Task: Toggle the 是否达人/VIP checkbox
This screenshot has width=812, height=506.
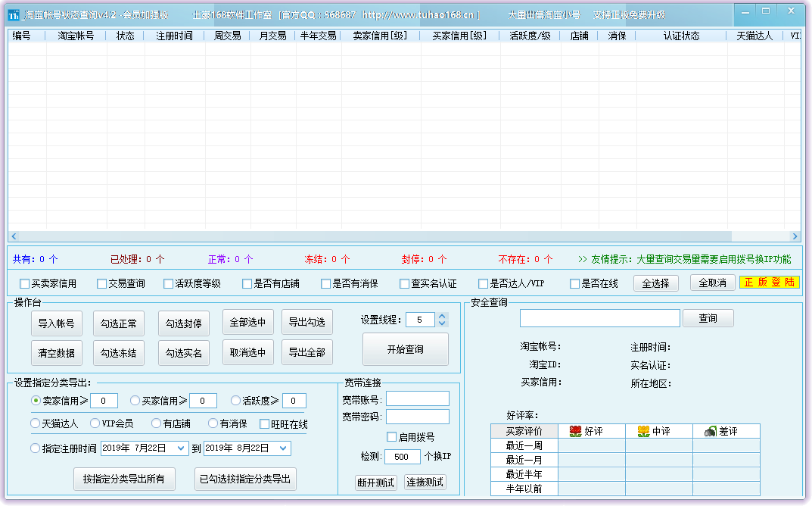Action: (x=483, y=283)
